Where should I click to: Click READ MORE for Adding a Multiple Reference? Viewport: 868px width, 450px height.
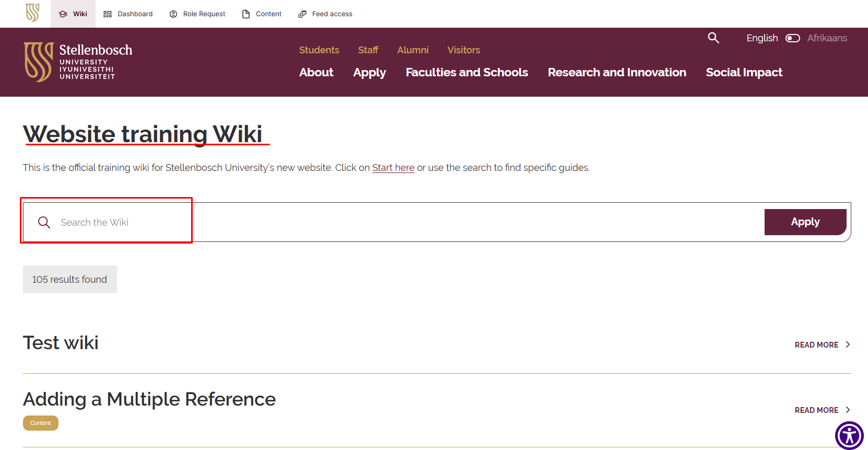pos(823,410)
